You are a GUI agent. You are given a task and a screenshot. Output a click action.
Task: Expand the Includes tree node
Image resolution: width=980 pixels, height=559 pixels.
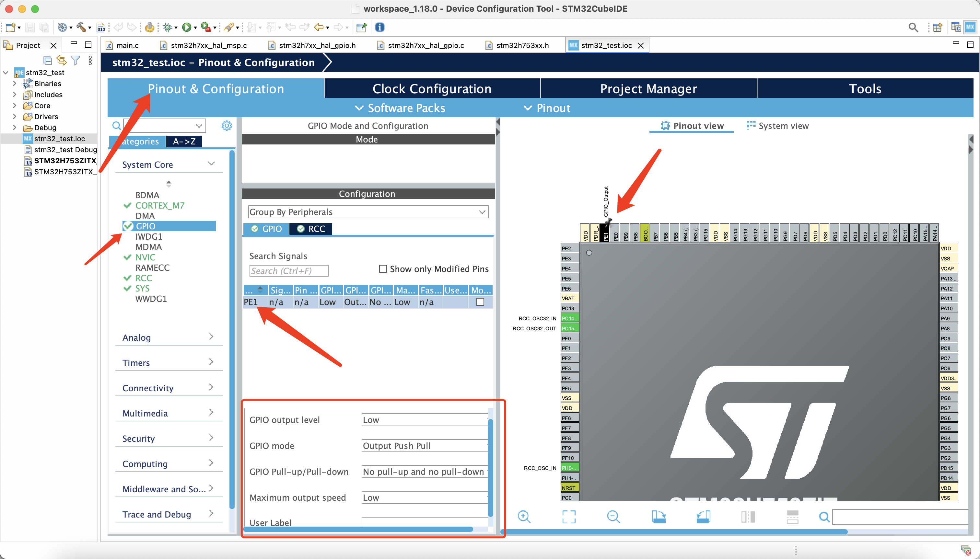click(15, 95)
